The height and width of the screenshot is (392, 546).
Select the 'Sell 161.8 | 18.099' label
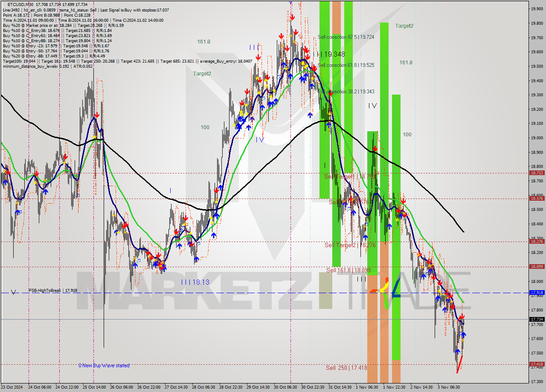pyautogui.click(x=349, y=270)
